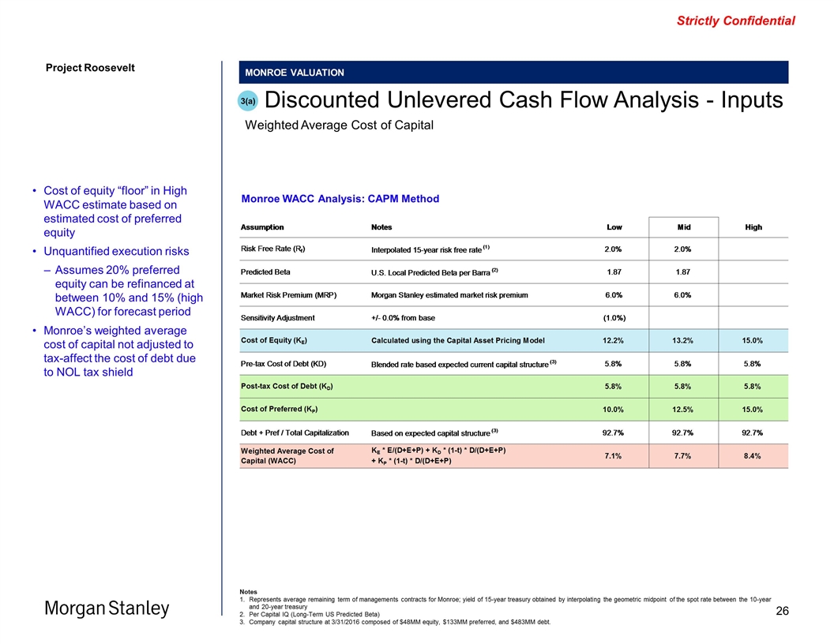This screenshot has height=644, width=834.
Task: Click the Unquantified execution risks bullet
Action: click(x=116, y=251)
